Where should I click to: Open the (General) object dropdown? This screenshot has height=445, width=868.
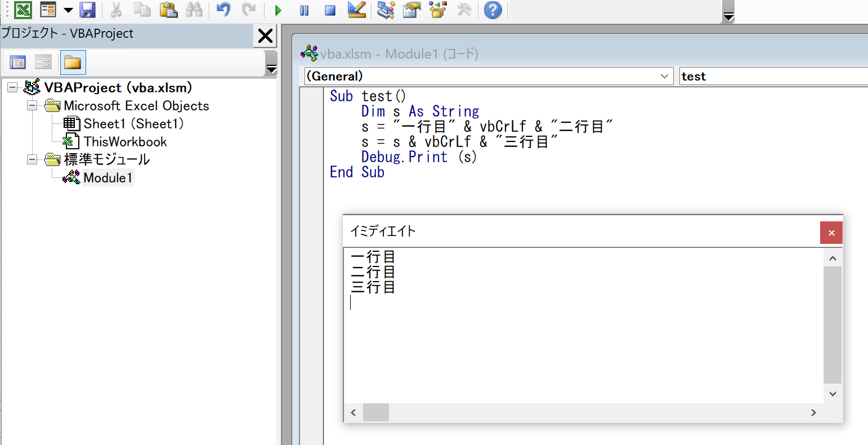pyautogui.click(x=665, y=77)
